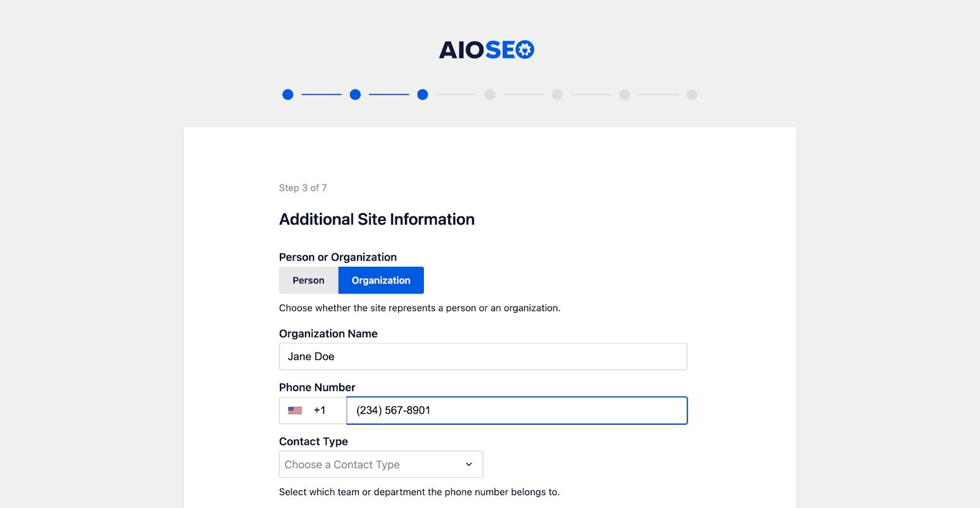The image size is (980, 508).
Task: Jump to final step 7 dot
Action: [x=692, y=95]
